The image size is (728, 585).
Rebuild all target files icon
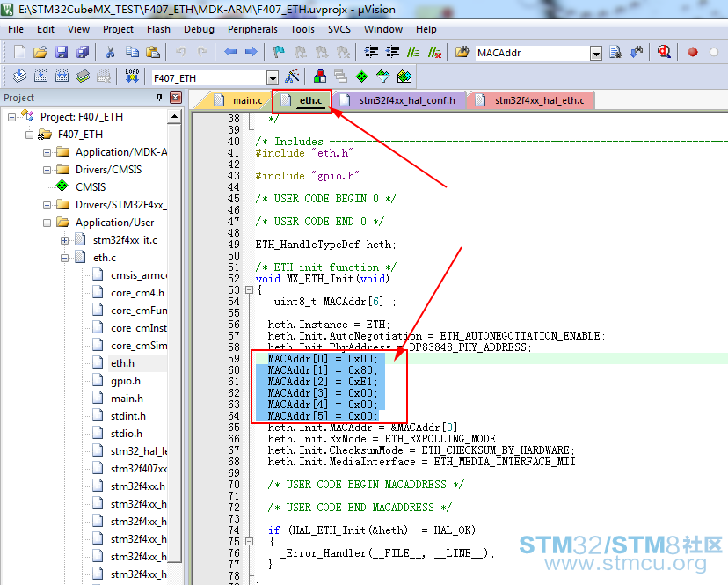click(62, 77)
